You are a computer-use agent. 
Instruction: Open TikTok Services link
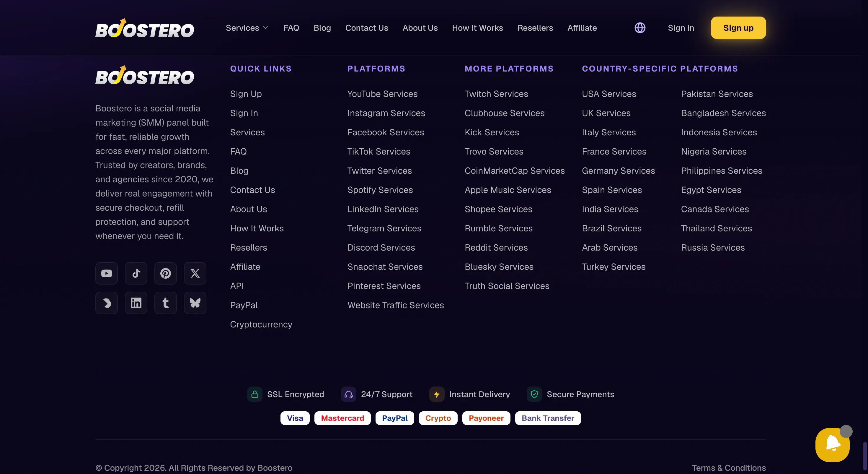coord(379,152)
